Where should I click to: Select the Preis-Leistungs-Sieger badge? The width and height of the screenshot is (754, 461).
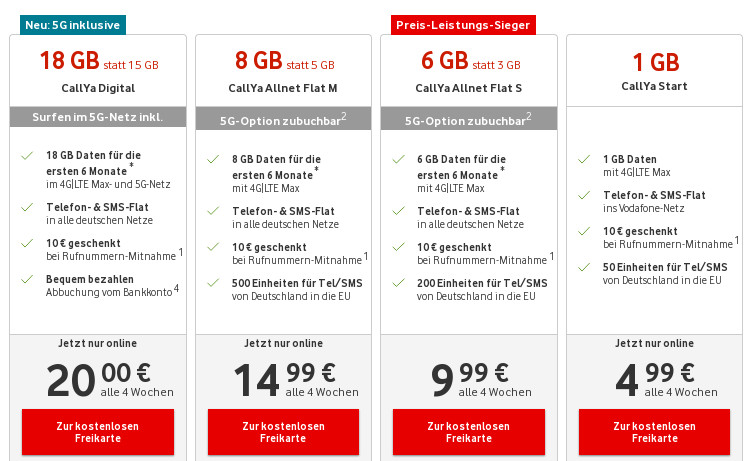(x=463, y=24)
